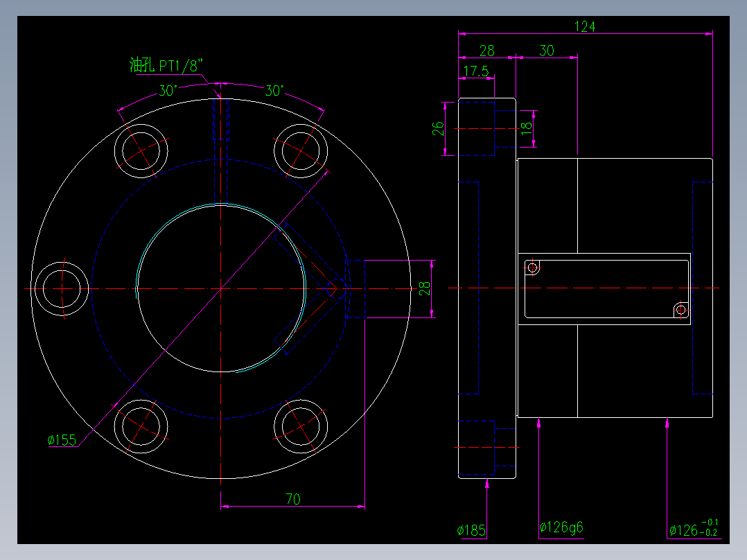Click the ø185 flange diameter label
The image size is (747, 560).
point(471,530)
